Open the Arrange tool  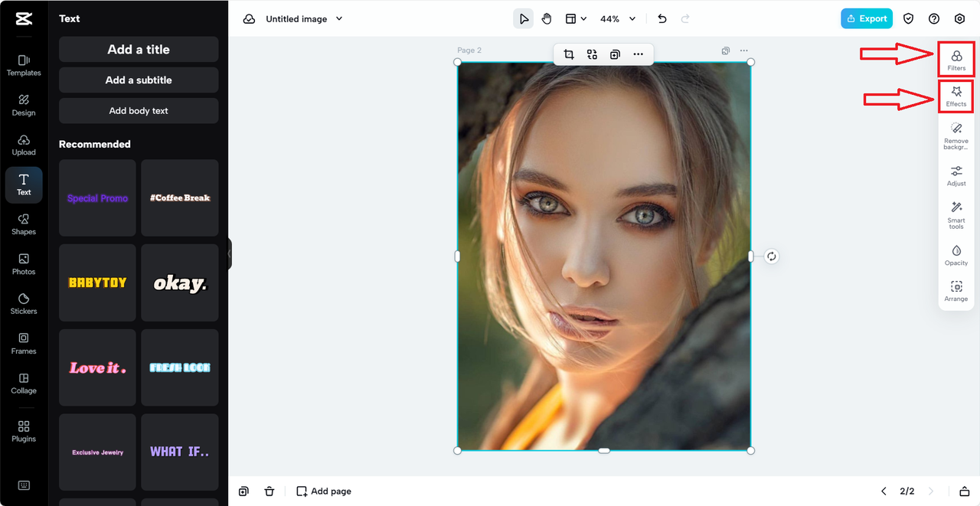pyautogui.click(x=956, y=292)
